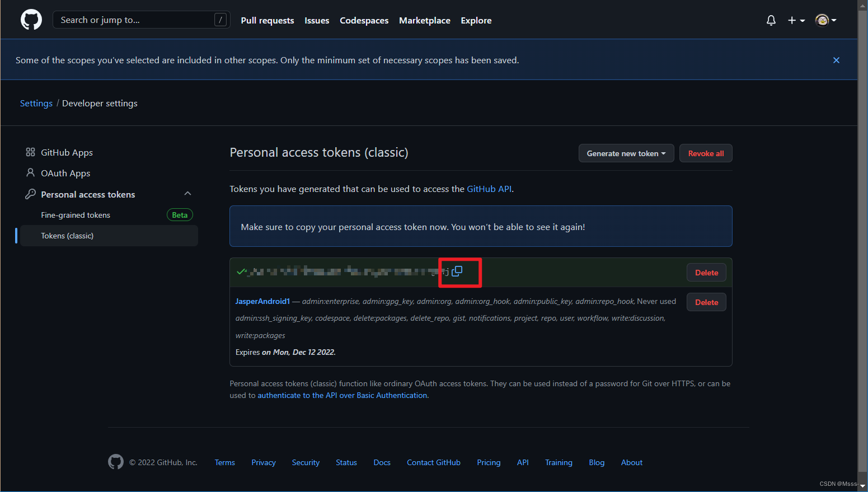Open Security footer link
This screenshot has height=492, width=868.
(x=306, y=462)
